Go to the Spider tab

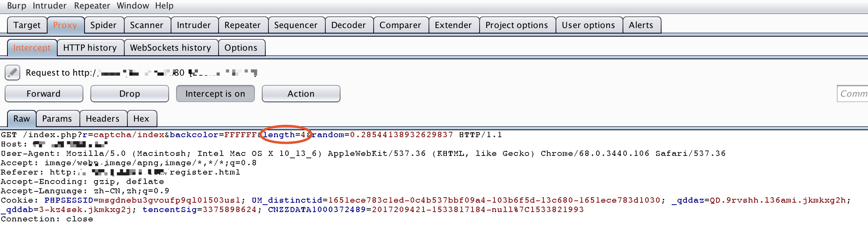pyautogui.click(x=103, y=25)
